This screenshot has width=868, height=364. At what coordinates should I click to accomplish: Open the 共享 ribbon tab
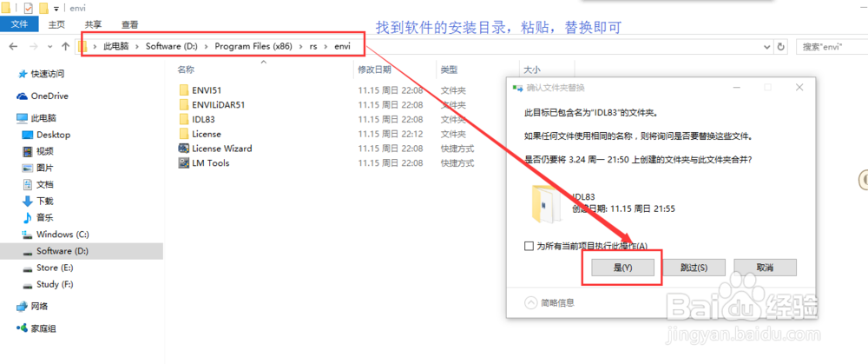coord(93,24)
